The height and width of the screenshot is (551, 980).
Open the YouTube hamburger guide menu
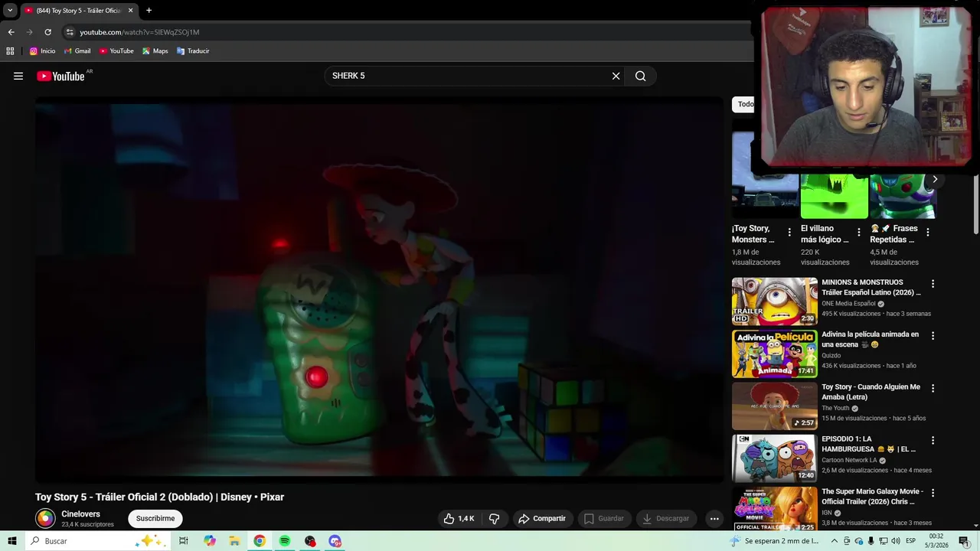click(18, 76)
